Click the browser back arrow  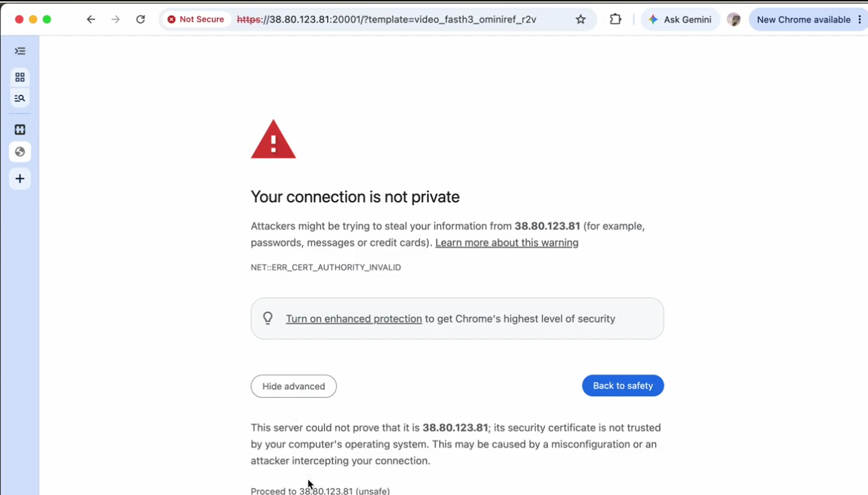91,19
